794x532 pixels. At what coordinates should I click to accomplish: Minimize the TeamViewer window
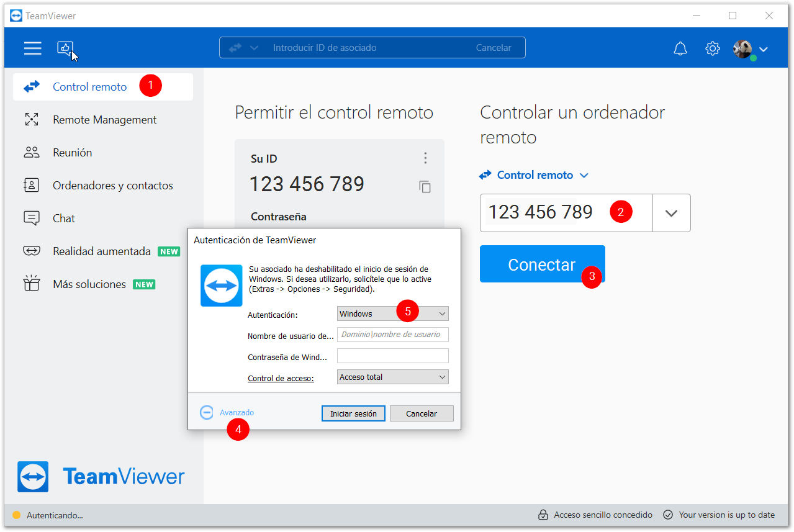(x=696, y=16)
